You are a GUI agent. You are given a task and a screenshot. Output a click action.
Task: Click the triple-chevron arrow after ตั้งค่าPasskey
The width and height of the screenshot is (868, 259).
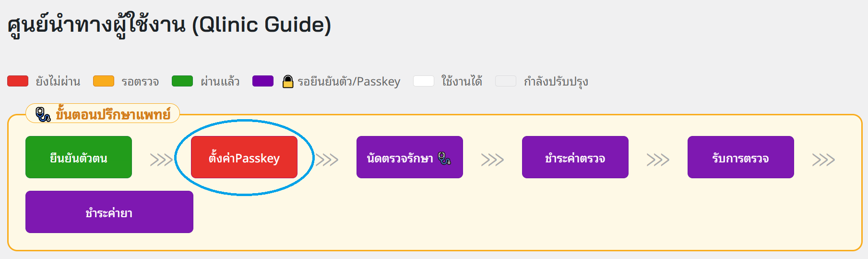[327, 160]
